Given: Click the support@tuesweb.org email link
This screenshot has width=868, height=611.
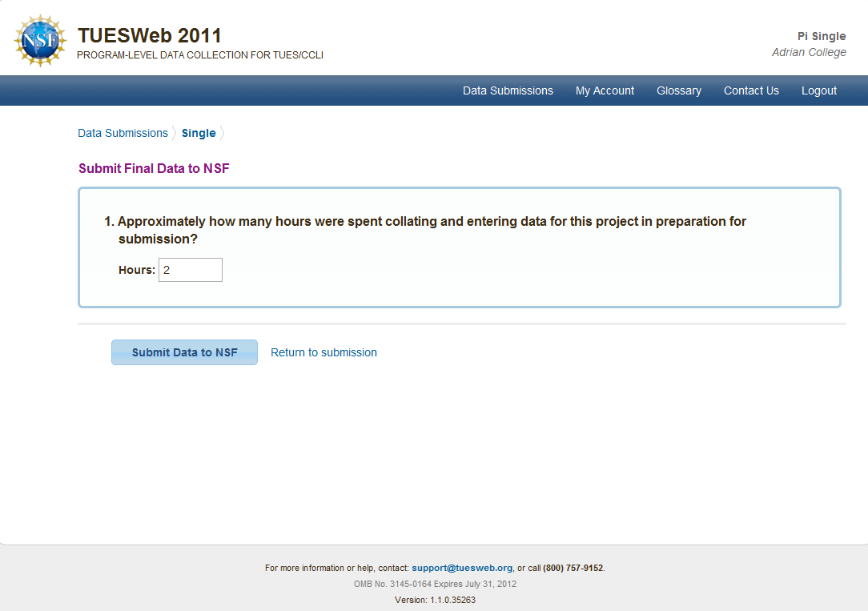Looking at the screenshot, I should point(462,568).
